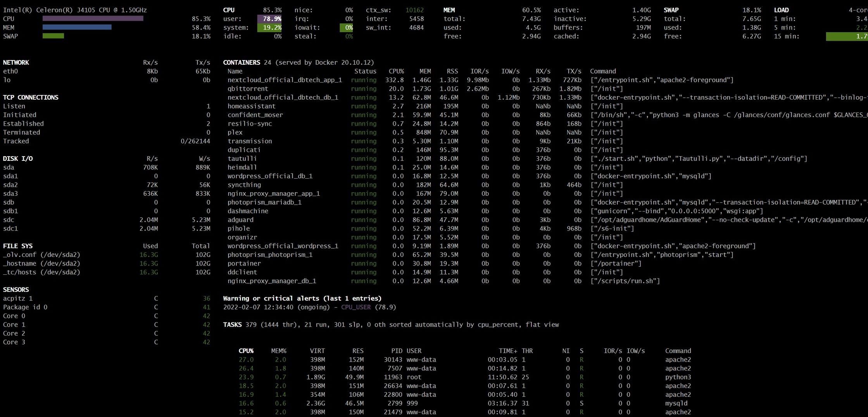This screenshot has width=868, height=417.
Task: Click the TX/s column header in containers table
Action: [x=574, y=71]
